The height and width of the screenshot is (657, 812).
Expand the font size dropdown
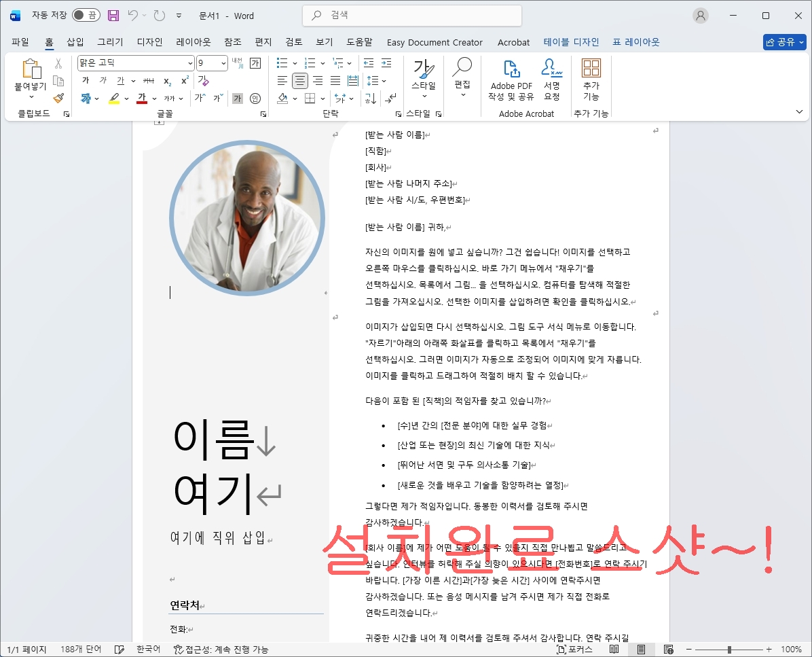pyautogui.click(x=223, y=63)
